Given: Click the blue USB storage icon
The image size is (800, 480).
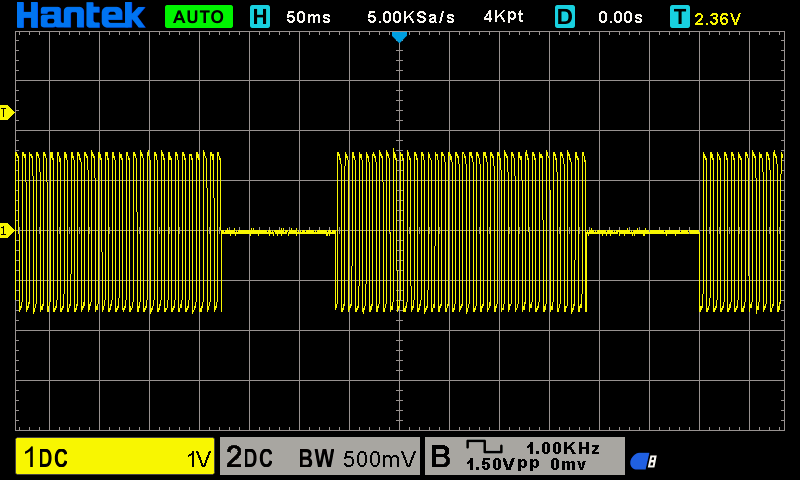Looking at the screenshot, I should [643, 461].
